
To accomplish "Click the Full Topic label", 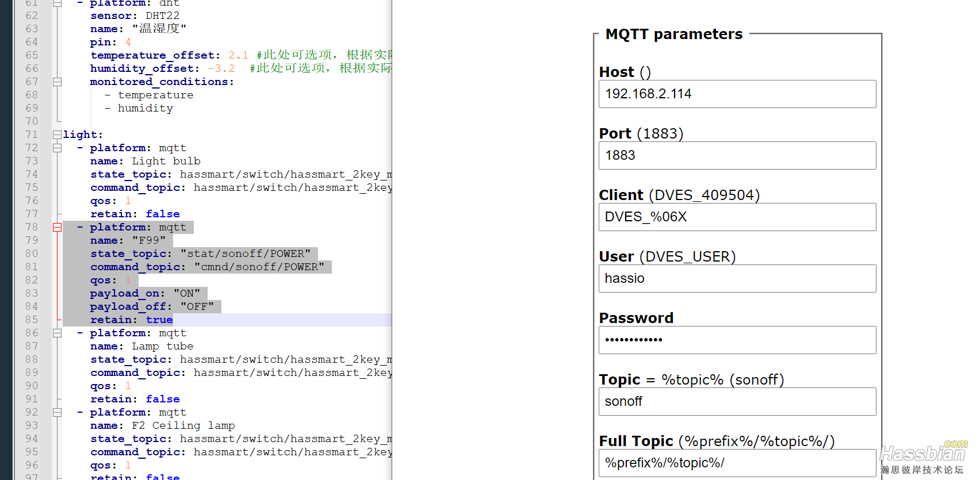I will [x=636, y=441].
